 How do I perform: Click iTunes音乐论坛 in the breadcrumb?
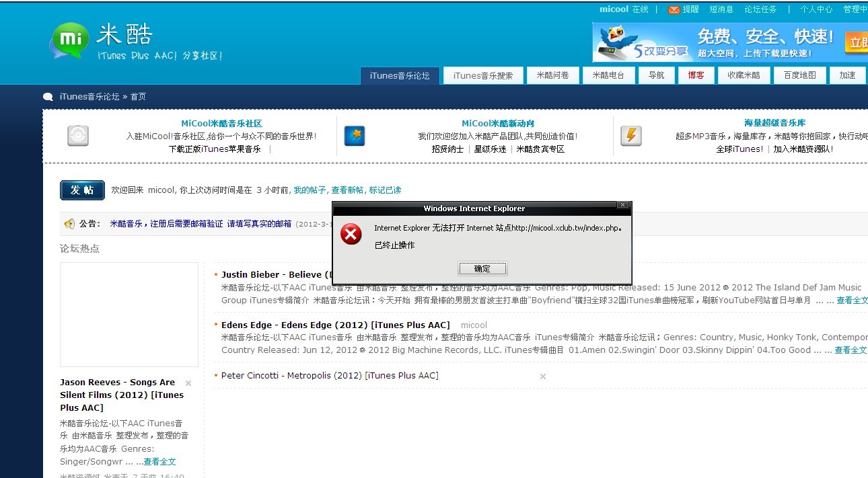click(x=89, y=97)
